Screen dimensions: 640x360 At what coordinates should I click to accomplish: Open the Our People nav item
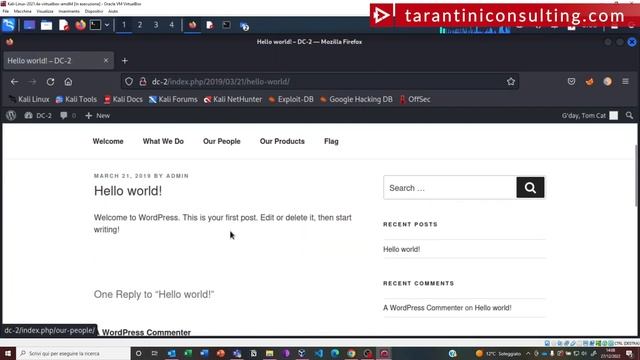tap(222, 141)
